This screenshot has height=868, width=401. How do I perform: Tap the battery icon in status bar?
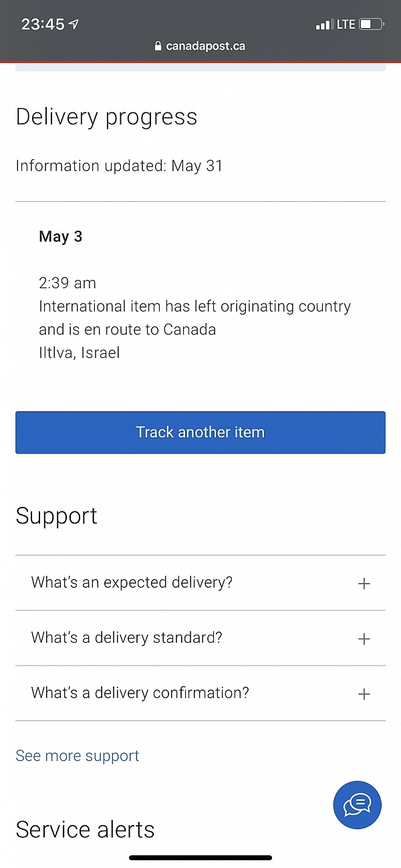coord(372,25)
